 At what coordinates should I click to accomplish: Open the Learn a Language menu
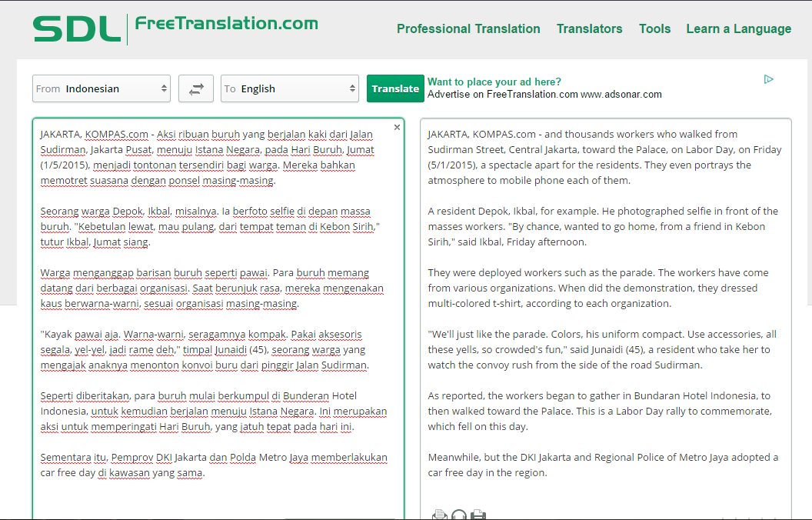point(738,29)
